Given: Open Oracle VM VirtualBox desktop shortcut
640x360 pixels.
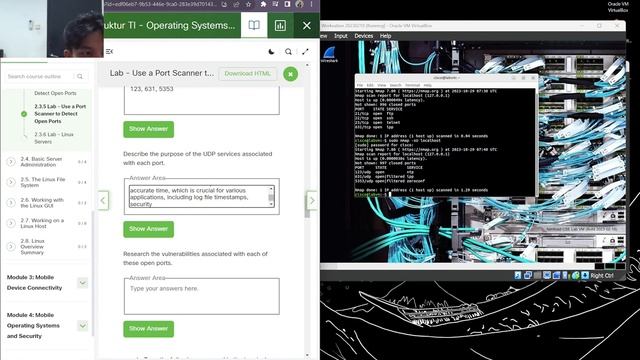Looking at the screenshot, I should tap(618, 7).
